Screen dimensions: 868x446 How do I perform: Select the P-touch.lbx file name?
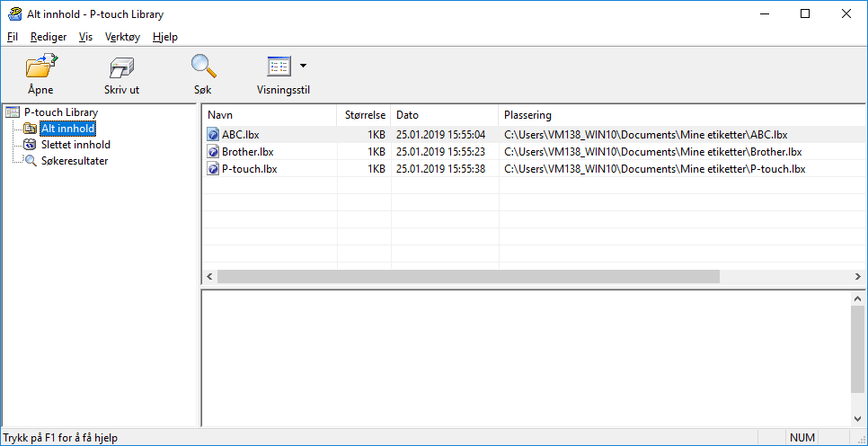tap(249, 169)
